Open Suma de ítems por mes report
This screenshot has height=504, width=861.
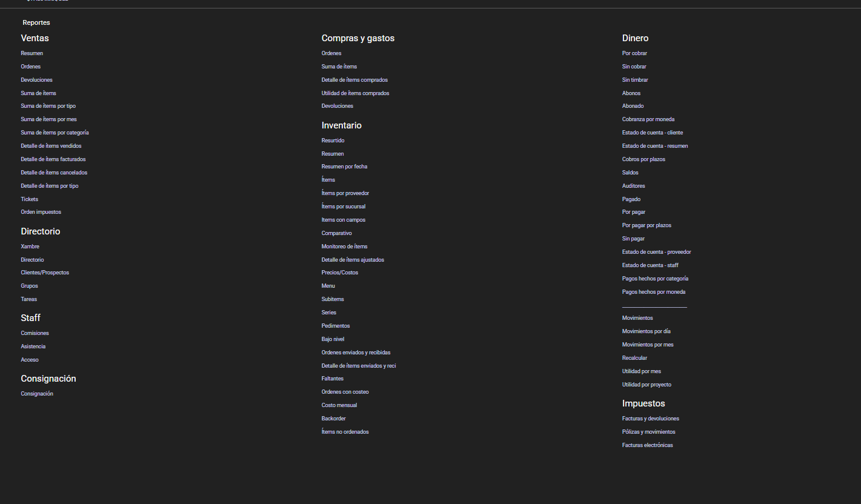[x=48, y=119]
